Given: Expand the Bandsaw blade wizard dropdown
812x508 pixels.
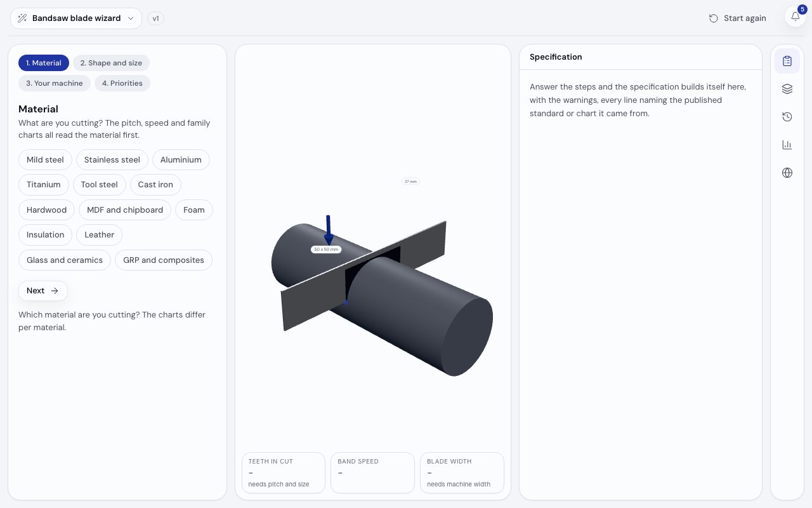Looking at the screenshot, I should coord(76,18).
